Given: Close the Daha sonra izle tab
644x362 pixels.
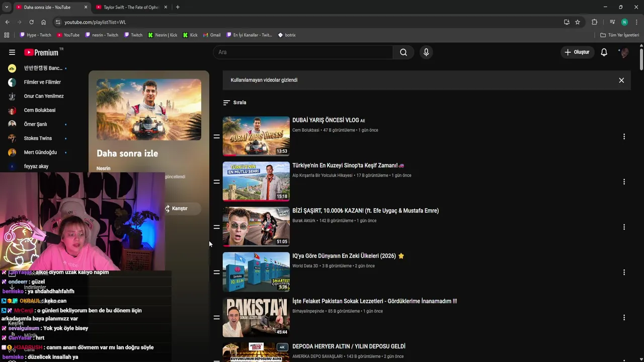Looking at the screenshot, I should pyautogui.click(x=86, y=7).
